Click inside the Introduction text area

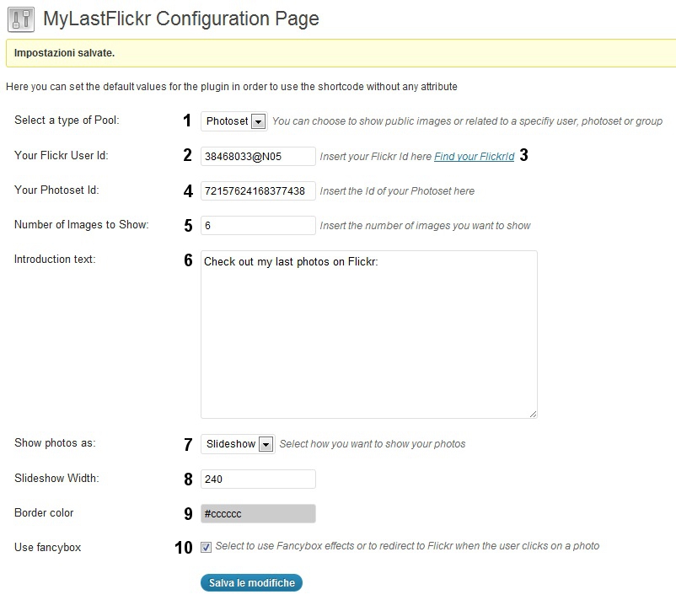point(369,335)
